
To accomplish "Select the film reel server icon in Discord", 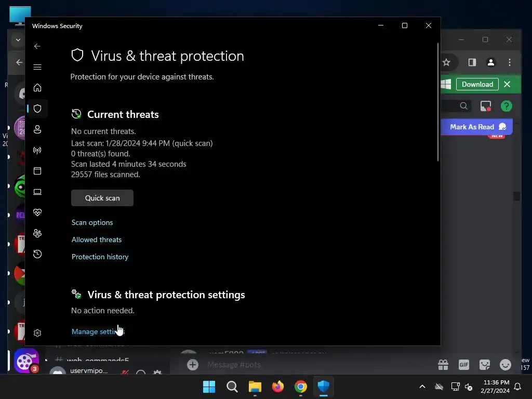I will 26,361.
